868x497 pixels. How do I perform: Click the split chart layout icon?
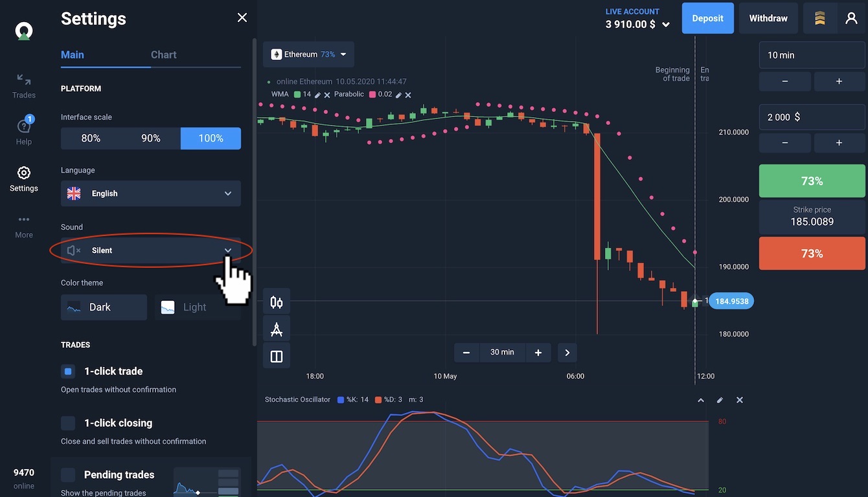pos(277,357)
